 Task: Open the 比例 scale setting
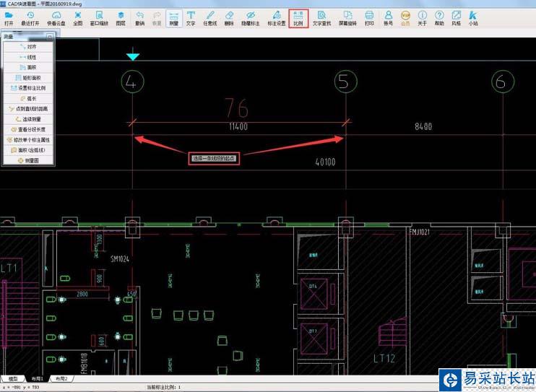pyautogui.click(x=298, y=17)
